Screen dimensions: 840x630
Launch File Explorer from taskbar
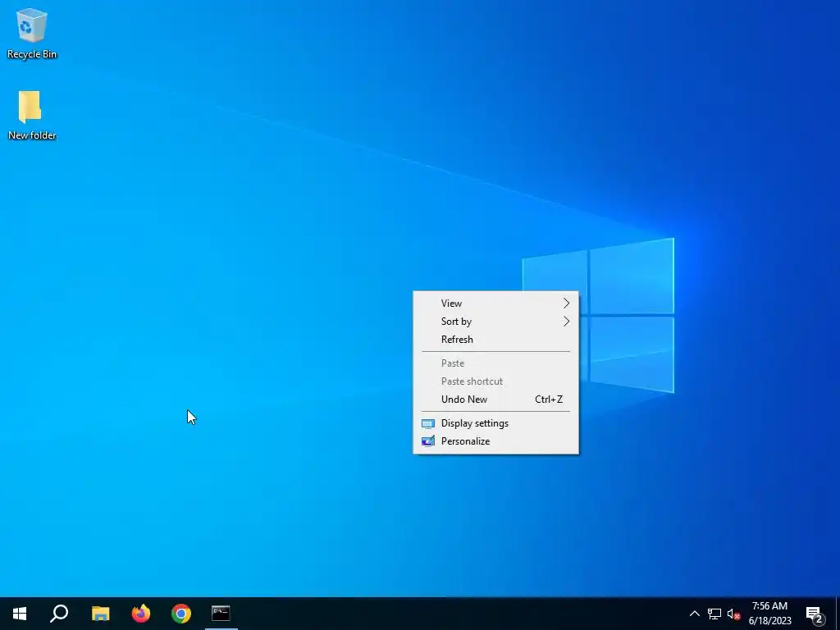[x=100, y=614]
